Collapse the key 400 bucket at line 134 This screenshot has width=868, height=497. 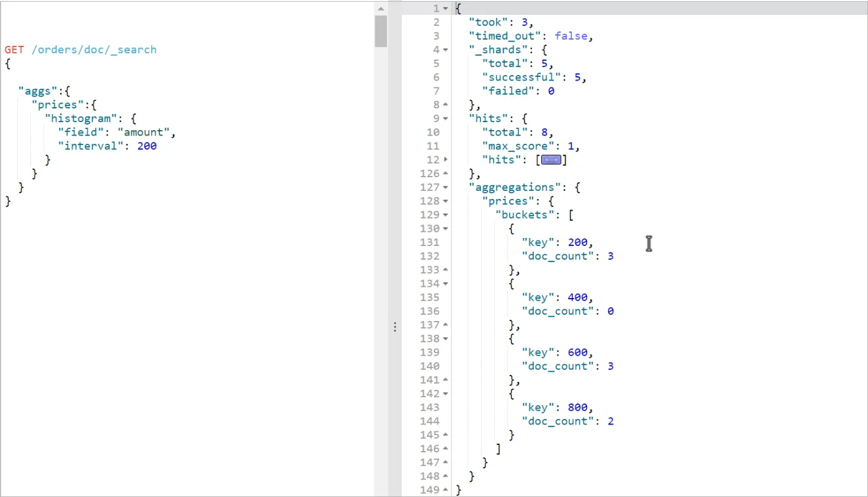point(446,283)
